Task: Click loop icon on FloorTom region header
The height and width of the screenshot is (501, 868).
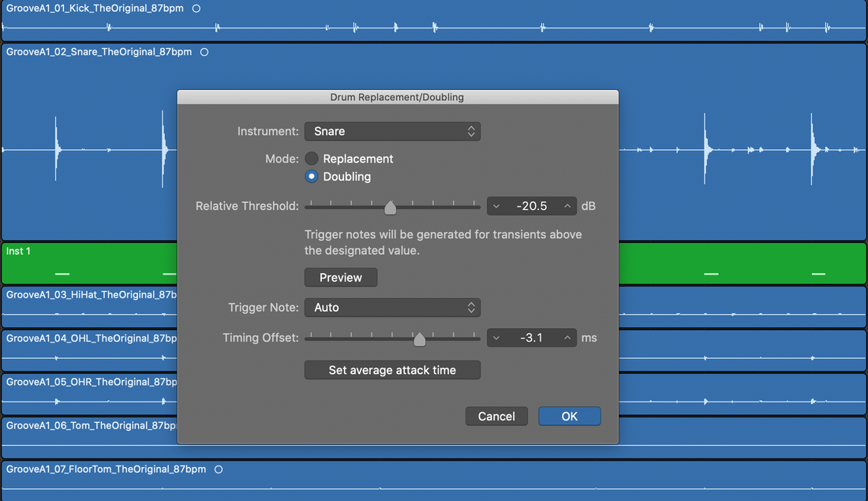Action: click(219, 469)
